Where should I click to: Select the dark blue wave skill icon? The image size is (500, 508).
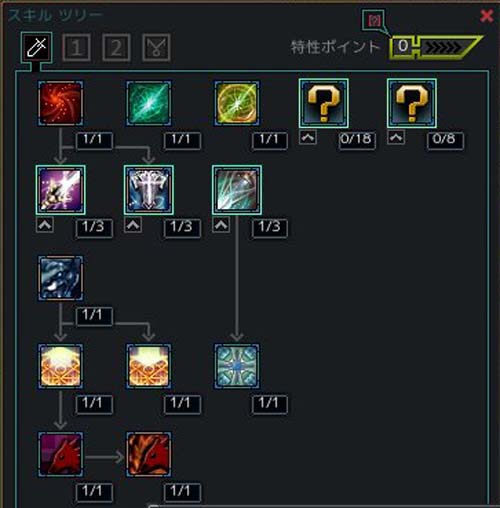(60, 278)
